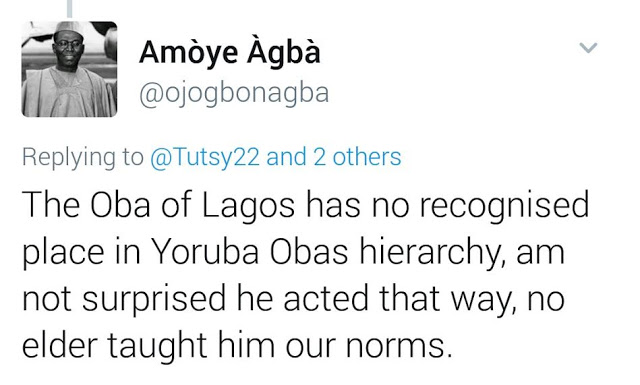
Task: Click the tweet line starting "not surprised"
Action: [293, 298]
